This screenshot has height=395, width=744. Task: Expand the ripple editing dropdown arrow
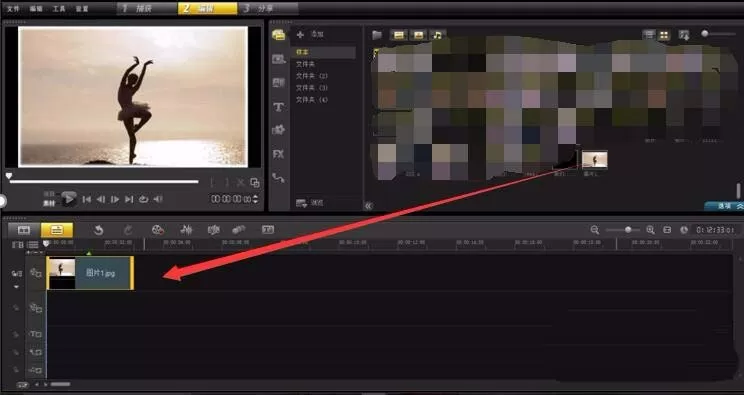coord(17,287)
